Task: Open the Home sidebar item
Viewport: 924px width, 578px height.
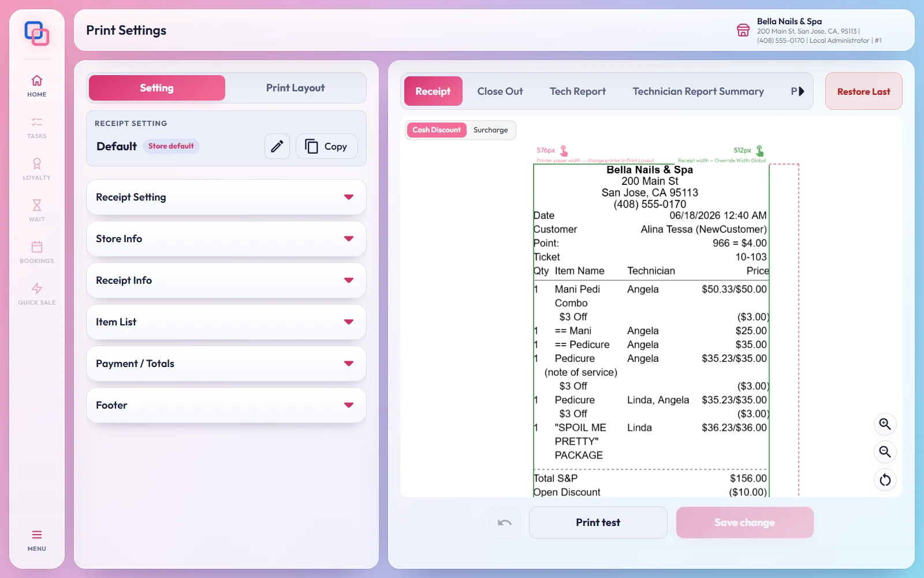Action: pos(37,86)
